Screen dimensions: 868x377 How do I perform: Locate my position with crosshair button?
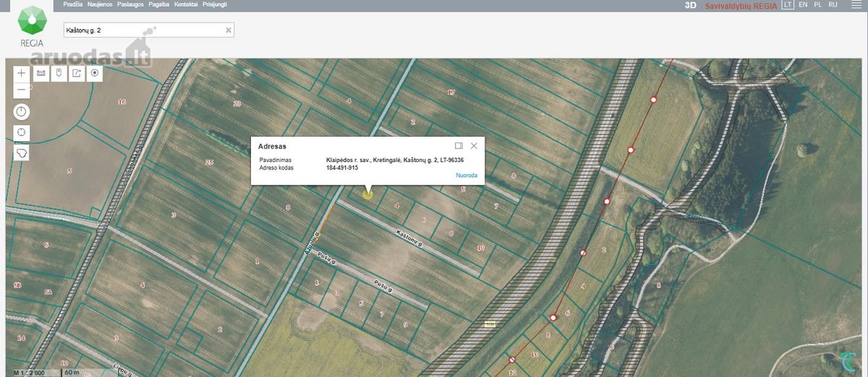pyautogui.click(x=22, y=132)
